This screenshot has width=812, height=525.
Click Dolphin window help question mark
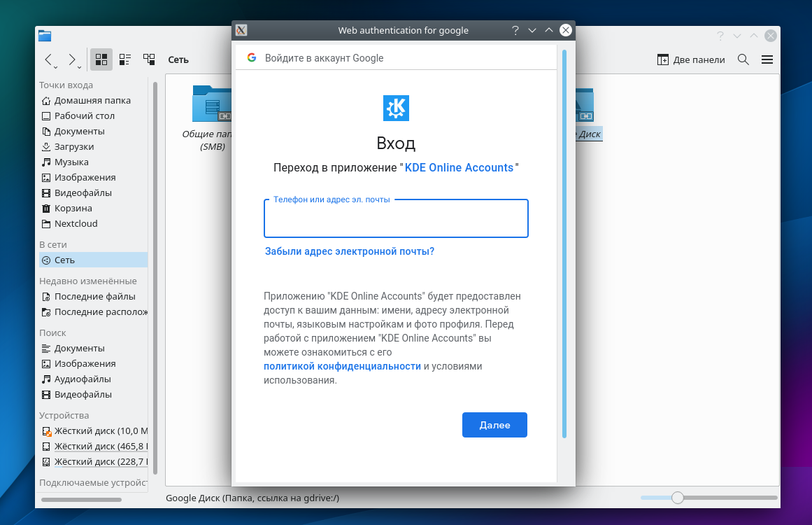(x=720, y=36)
